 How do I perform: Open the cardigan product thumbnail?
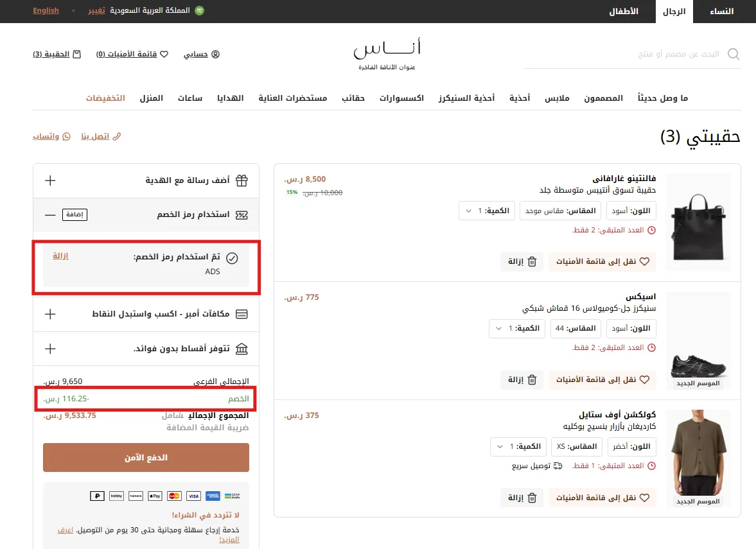tap(698, 458)
